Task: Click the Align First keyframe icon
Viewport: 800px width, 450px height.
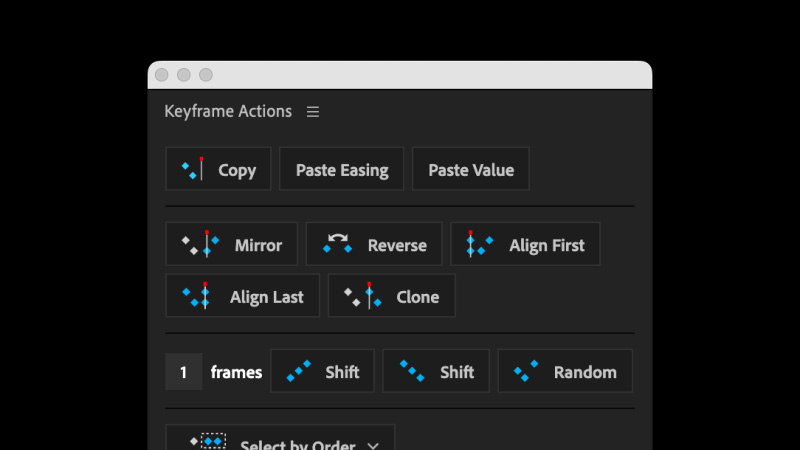Action: coord(480,243)
